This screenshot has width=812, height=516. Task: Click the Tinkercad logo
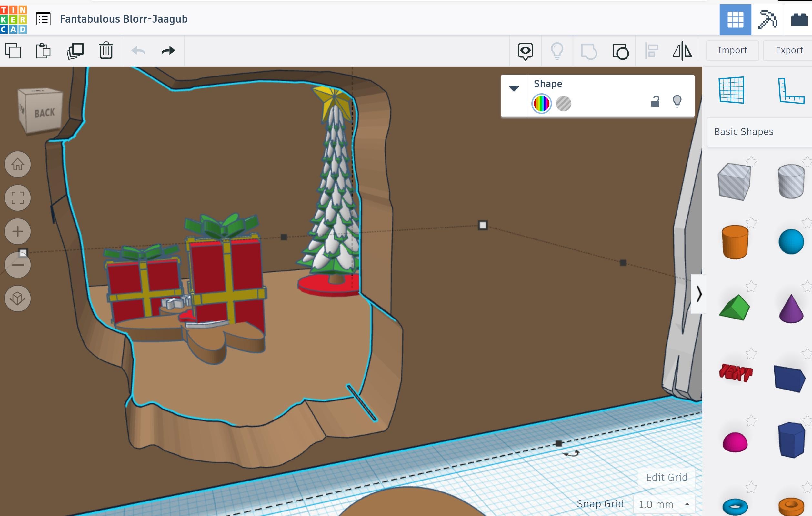point(14,19)
